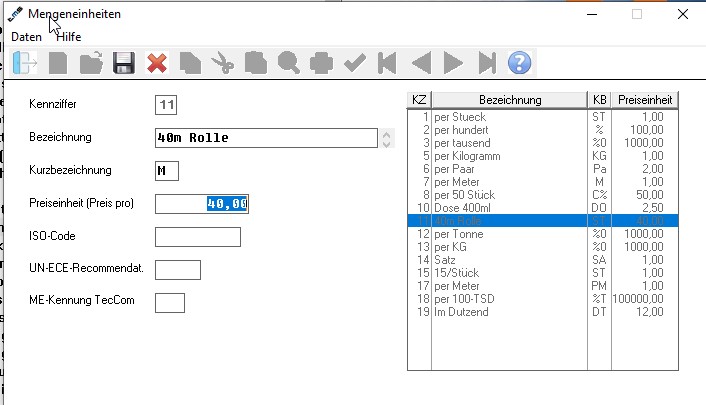The image size is (706, 405).
Task: Click the scissors cut icon
Action: point(223,63)
